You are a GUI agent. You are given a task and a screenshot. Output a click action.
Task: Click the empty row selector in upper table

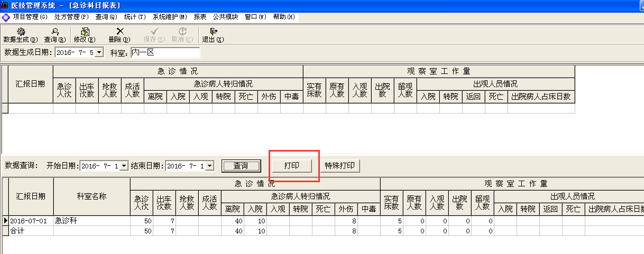(5, 108)
